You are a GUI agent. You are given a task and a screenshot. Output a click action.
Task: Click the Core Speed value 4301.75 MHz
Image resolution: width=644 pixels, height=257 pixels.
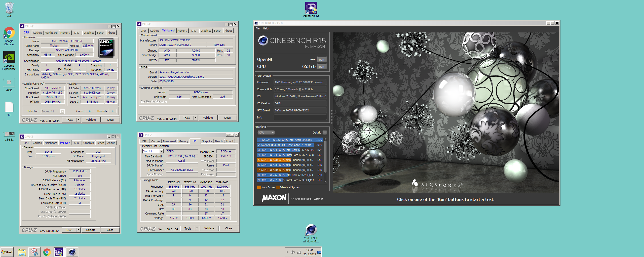53,88
